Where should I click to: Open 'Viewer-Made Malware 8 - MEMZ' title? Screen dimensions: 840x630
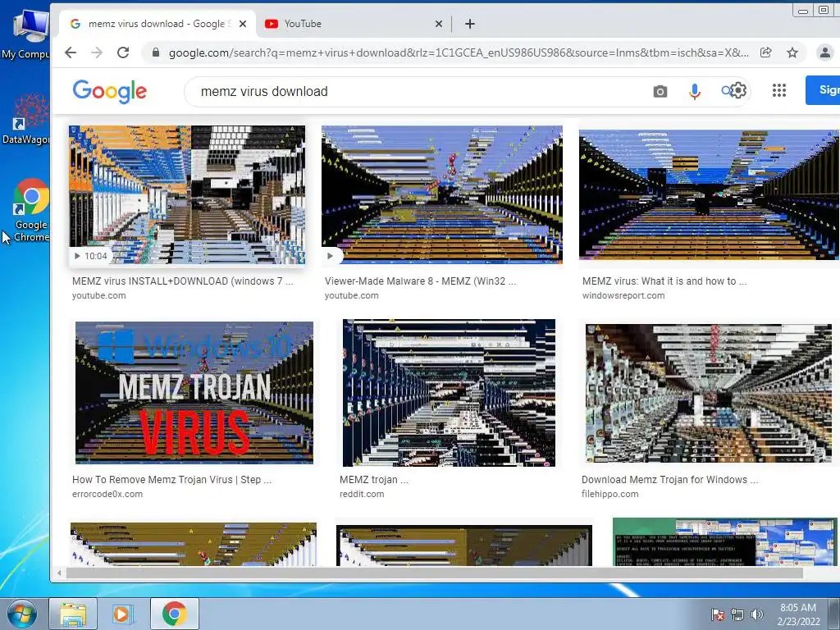[x=420, y=281]
